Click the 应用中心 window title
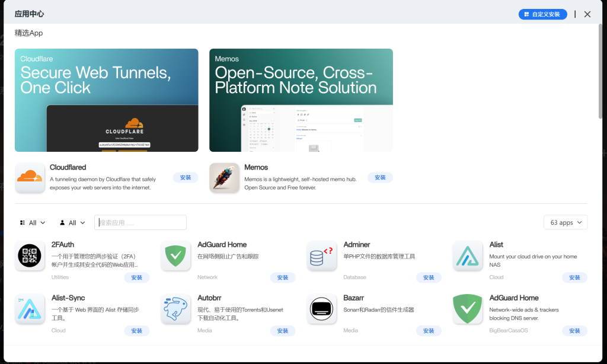Screen dimensions: 607x364 click(30, 14)
